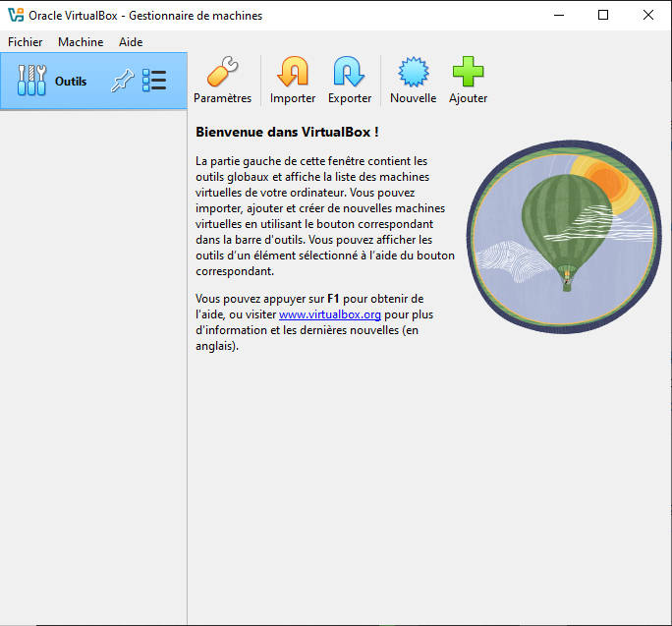Click the pin icon next to Outils

122,81
